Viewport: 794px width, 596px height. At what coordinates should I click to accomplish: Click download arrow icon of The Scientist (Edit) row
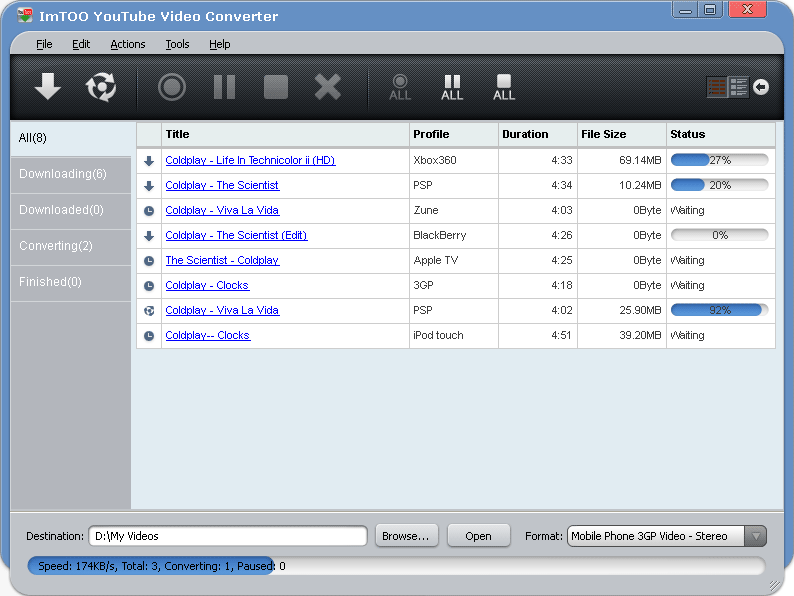point(149,236)
